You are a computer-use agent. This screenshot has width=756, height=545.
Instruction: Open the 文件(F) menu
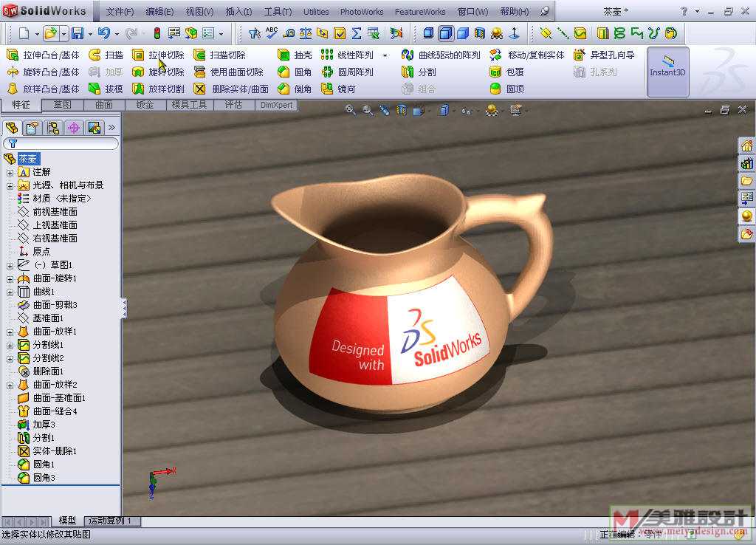pos(120,12)
